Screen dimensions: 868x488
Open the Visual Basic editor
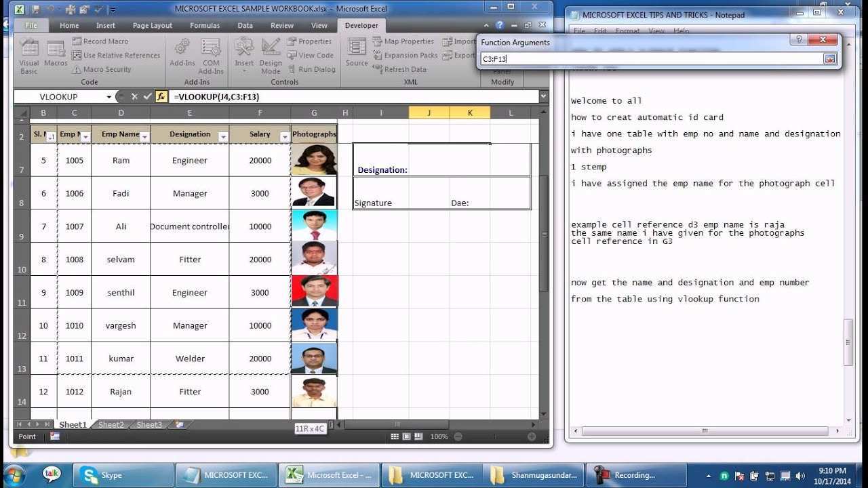click(28, 56)
